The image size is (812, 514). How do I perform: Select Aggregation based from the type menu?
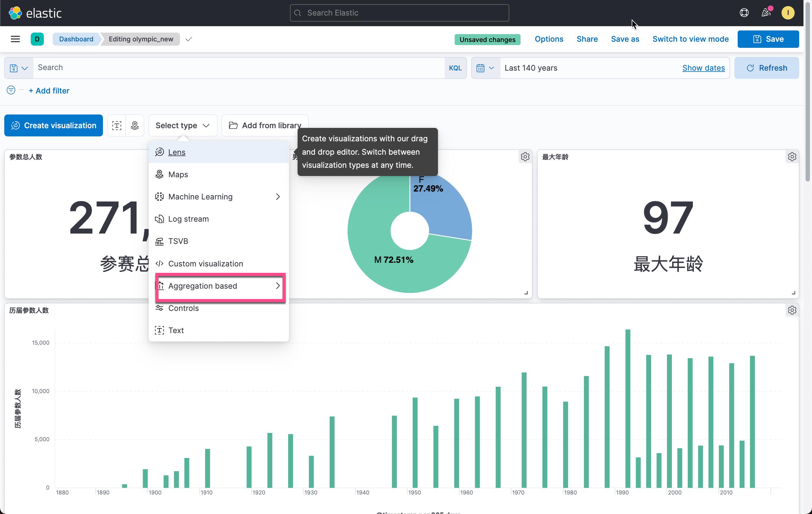point(218,286)
